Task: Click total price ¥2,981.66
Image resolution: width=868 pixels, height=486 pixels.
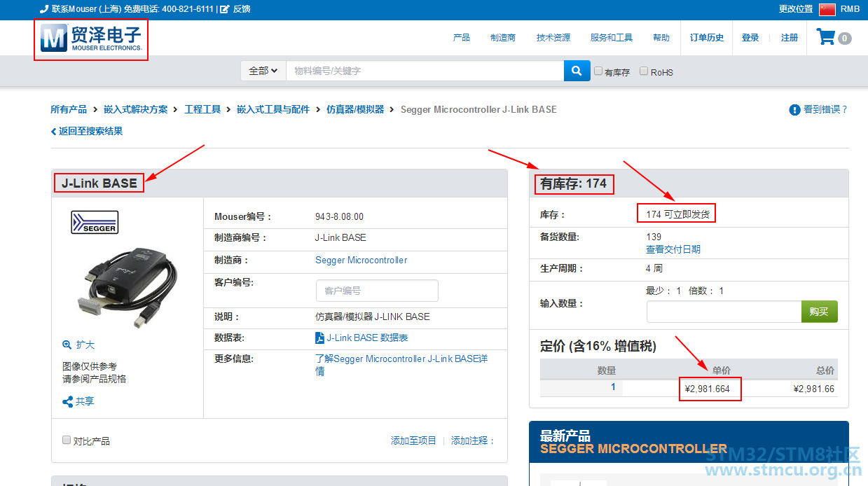Action: click(814, 389)
